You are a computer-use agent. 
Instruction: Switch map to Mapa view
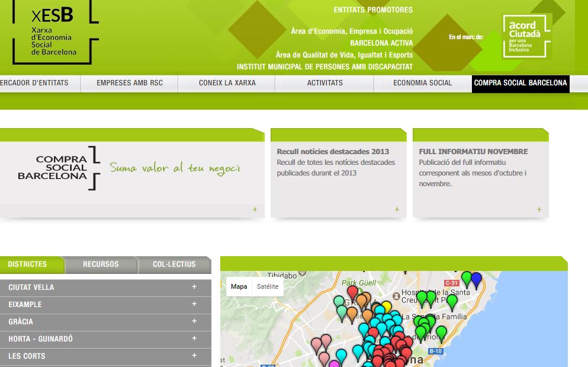tap(239, 286)
